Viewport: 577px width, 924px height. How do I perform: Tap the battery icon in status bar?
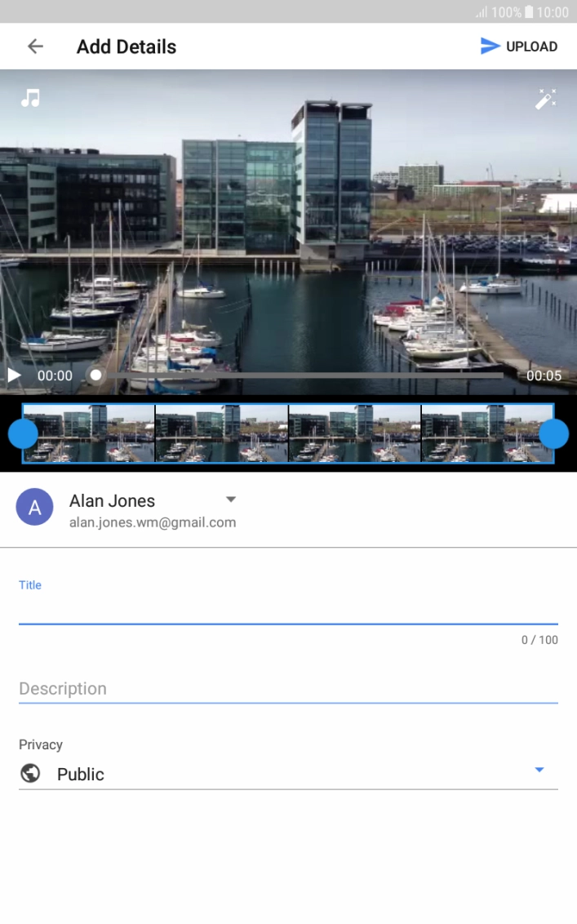coord(529,12)
